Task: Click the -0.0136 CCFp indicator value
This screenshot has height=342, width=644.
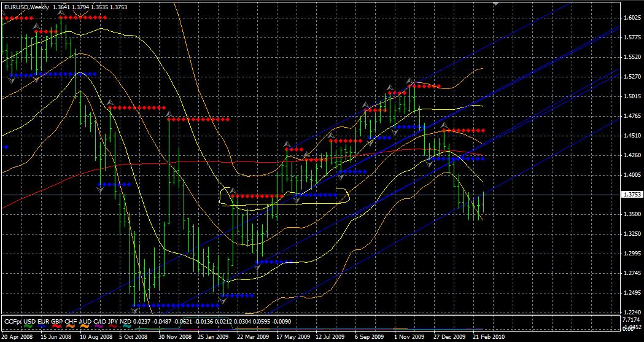Action: coord(203,322)
